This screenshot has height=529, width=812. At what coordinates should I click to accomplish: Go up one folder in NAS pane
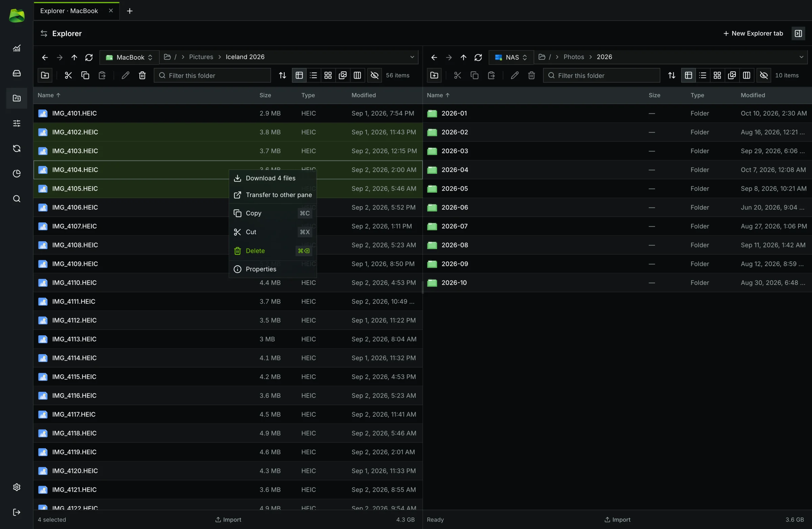(x=463, y=57)
